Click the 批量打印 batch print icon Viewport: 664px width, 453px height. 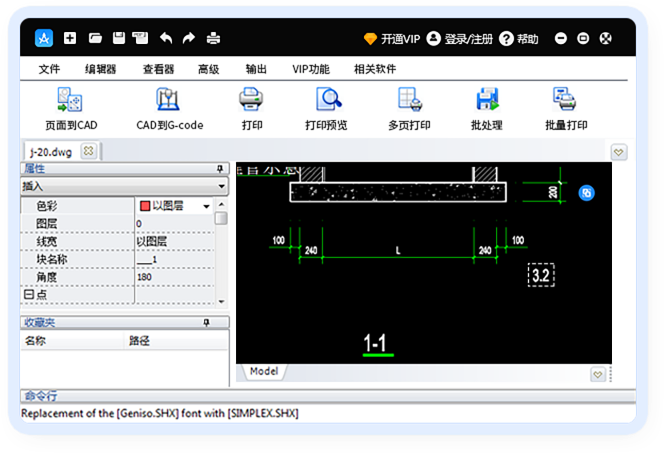coord(564,99)
